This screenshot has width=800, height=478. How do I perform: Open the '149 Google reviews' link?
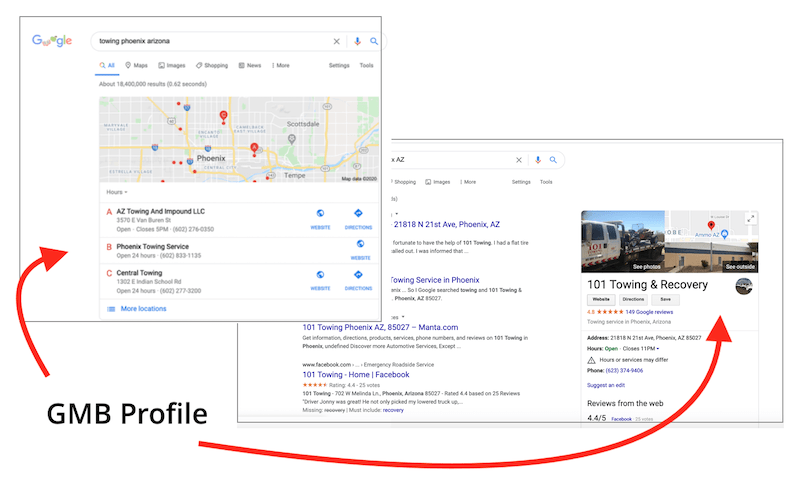pyautogui.click(x=649, y=312)
